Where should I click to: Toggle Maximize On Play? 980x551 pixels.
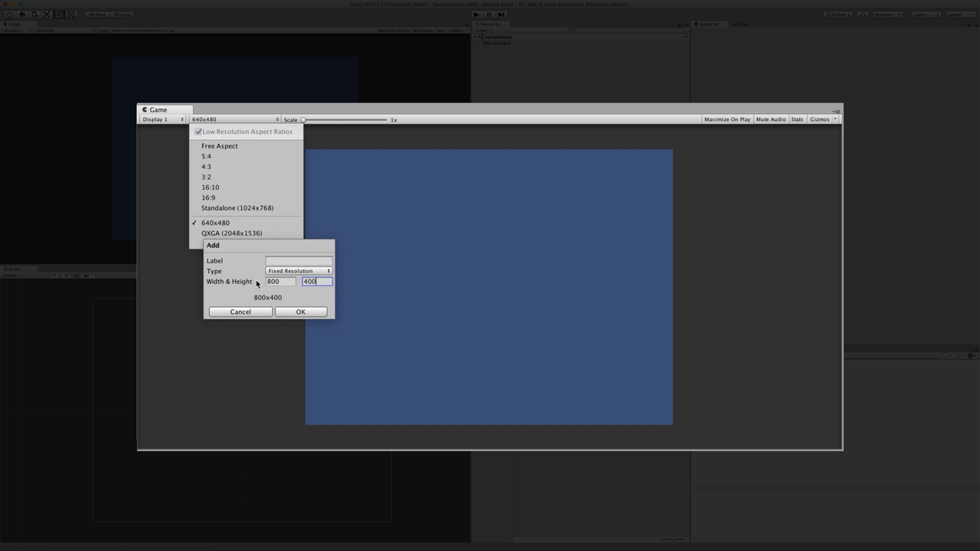click(x=727, y=119)
